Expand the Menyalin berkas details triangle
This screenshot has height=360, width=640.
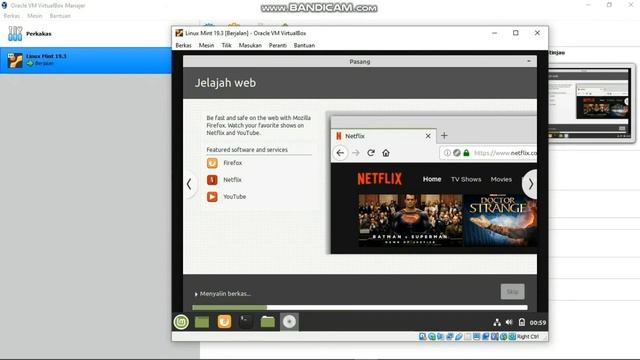(x=196, y=294)
